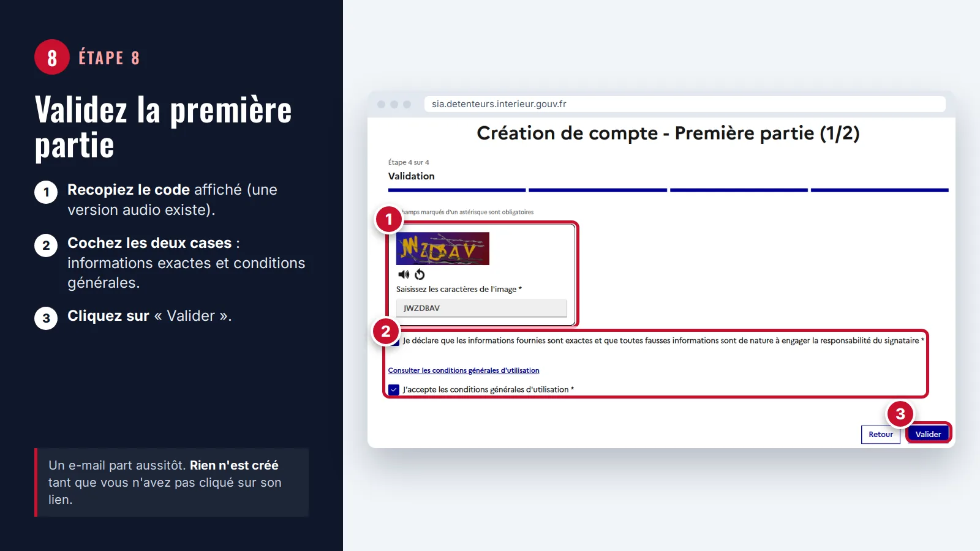Screen dimensions: 980x551
Task: Click the Valider button
Action: coord(928,434)
